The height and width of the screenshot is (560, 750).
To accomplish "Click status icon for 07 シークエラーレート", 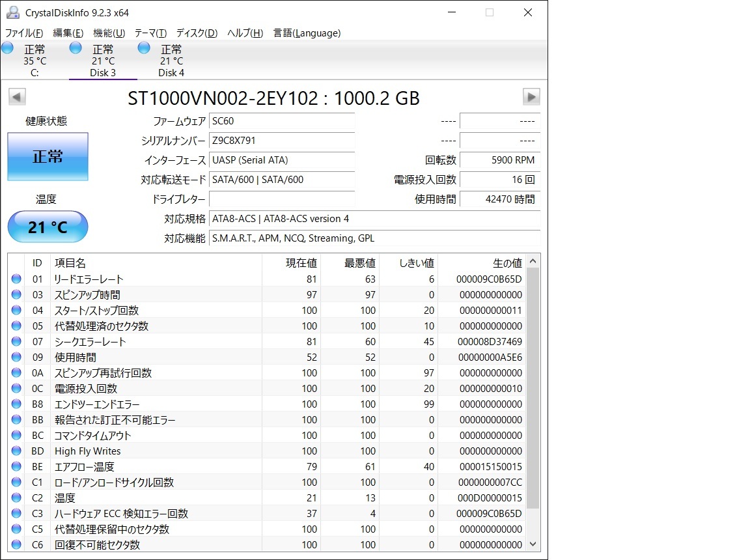I will tap(16, 341).
